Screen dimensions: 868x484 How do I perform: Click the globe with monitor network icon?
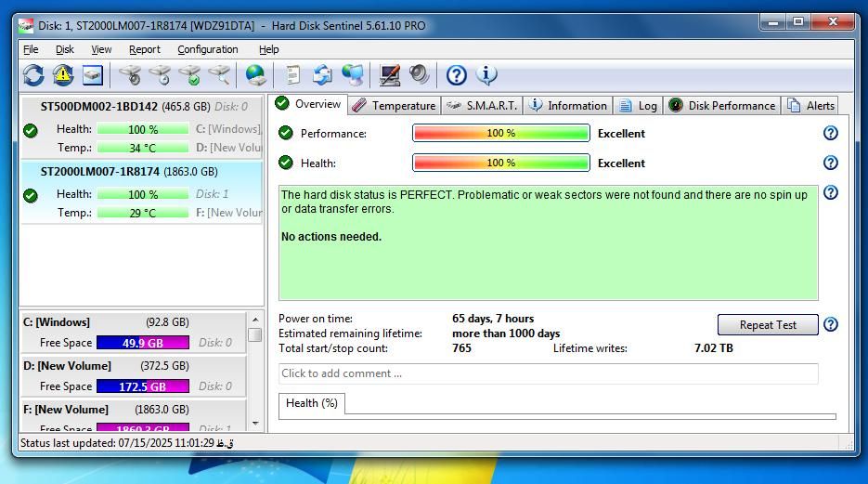tap(352, 74)
